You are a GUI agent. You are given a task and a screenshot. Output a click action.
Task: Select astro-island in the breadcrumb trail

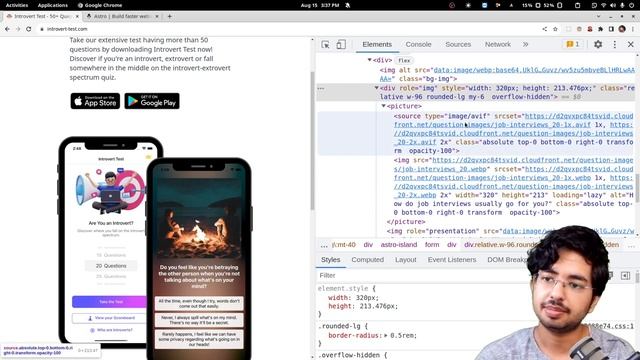[399, 245]
